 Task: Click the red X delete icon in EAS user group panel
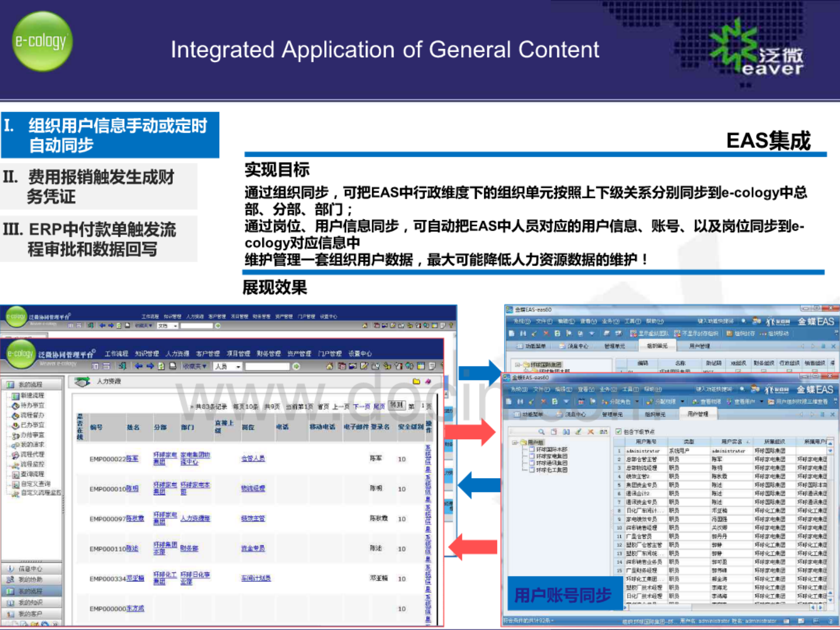(590, 432)
